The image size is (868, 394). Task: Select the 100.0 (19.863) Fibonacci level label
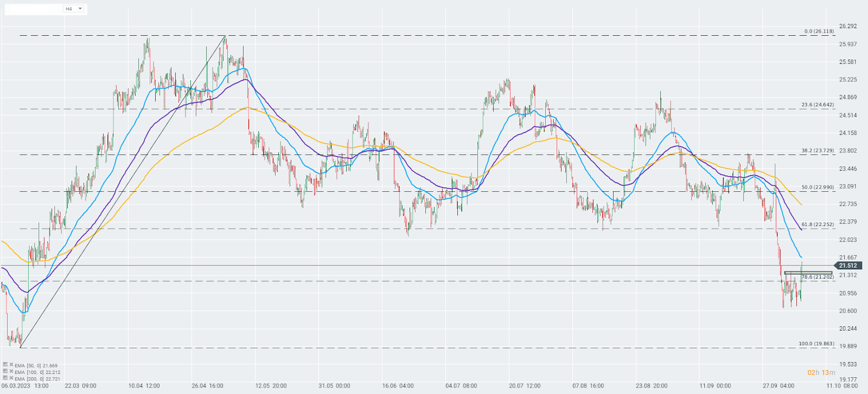point(816,344)
